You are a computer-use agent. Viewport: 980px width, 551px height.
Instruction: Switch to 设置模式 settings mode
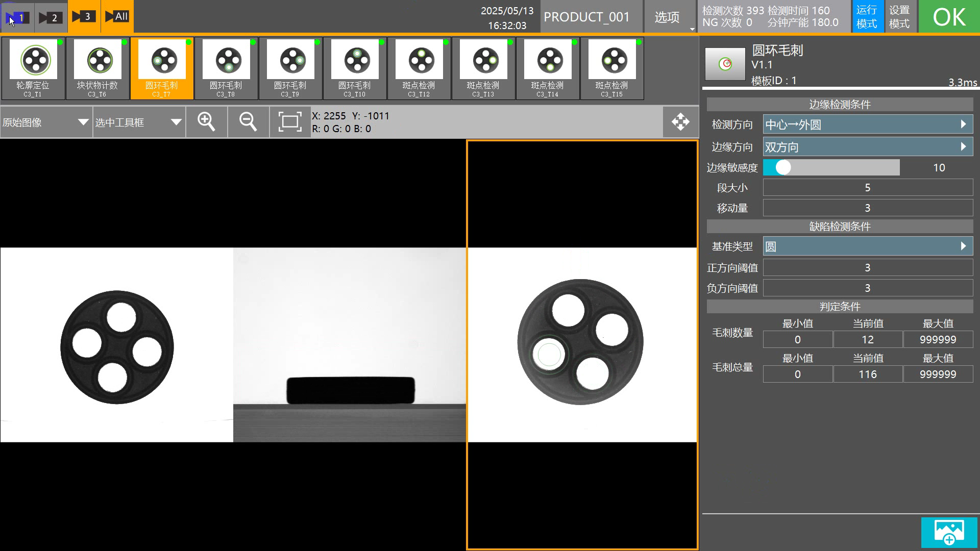point(899,17)
